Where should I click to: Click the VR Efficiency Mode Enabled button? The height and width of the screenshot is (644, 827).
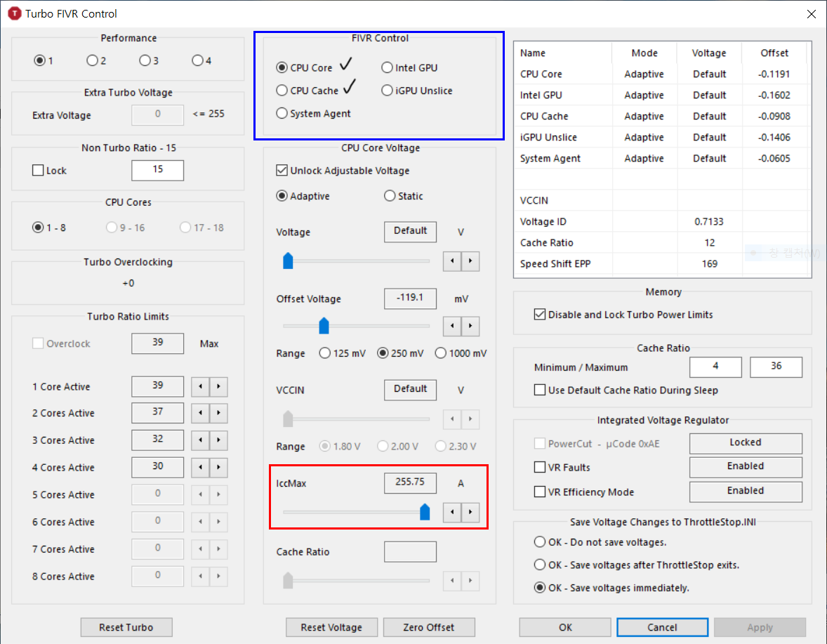(746, 491)
